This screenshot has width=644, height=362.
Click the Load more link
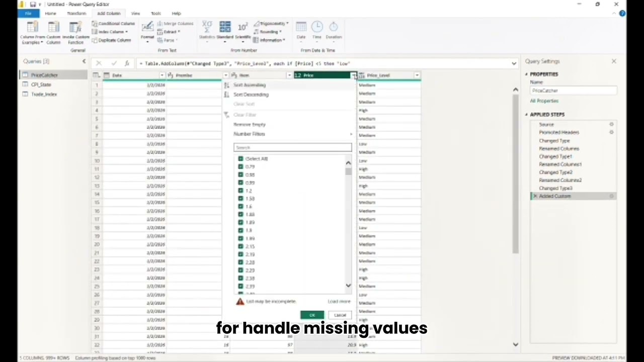tap(339, 302)
